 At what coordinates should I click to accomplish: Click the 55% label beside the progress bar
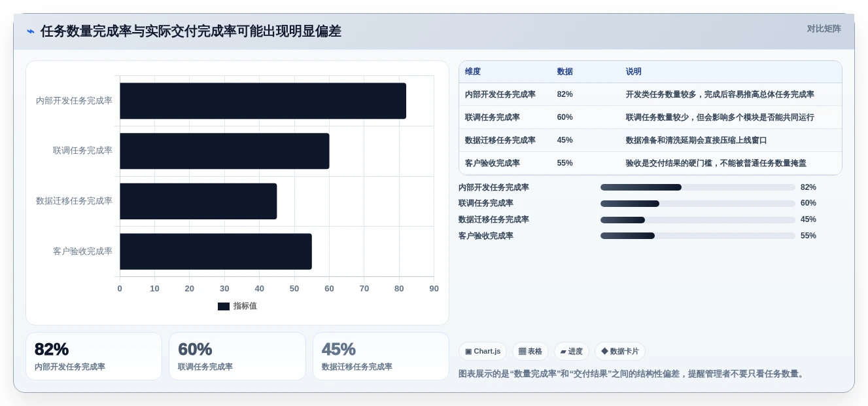coord(808,236)
